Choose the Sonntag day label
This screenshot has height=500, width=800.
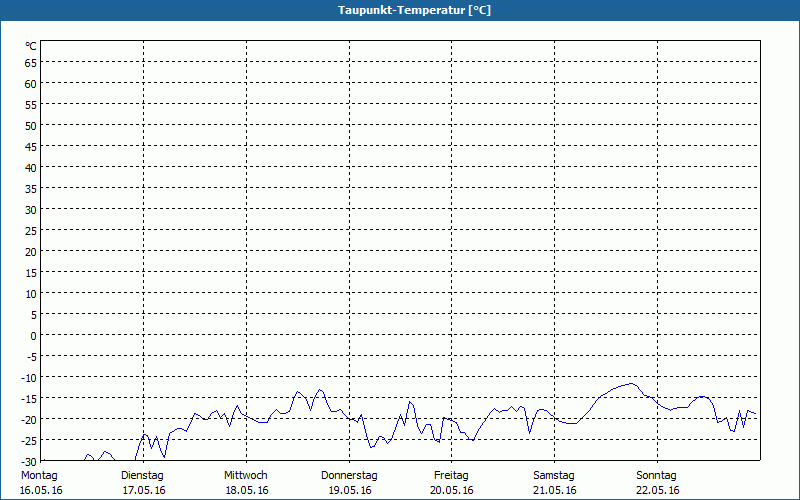[x=657, y=475]
